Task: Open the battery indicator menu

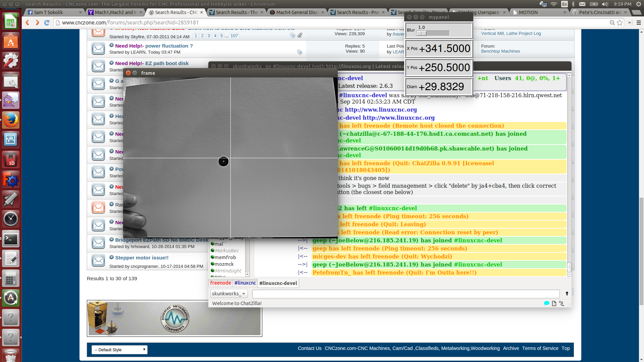Action: tap(594, 4)
